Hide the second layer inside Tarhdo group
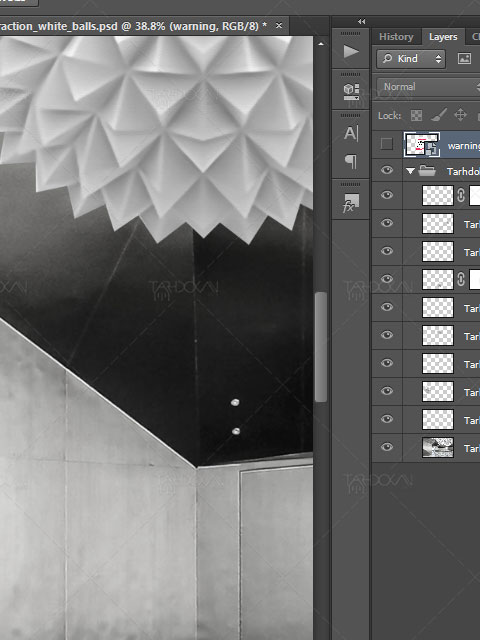Image resolution: width=480 pixels, height=640 pixels. (x=387, y=223)
